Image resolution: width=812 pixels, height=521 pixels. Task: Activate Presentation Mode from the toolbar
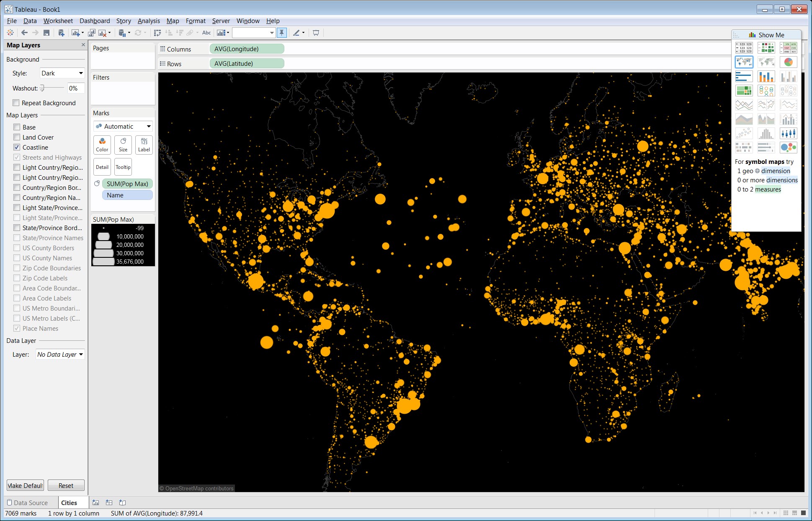(316, 33)
